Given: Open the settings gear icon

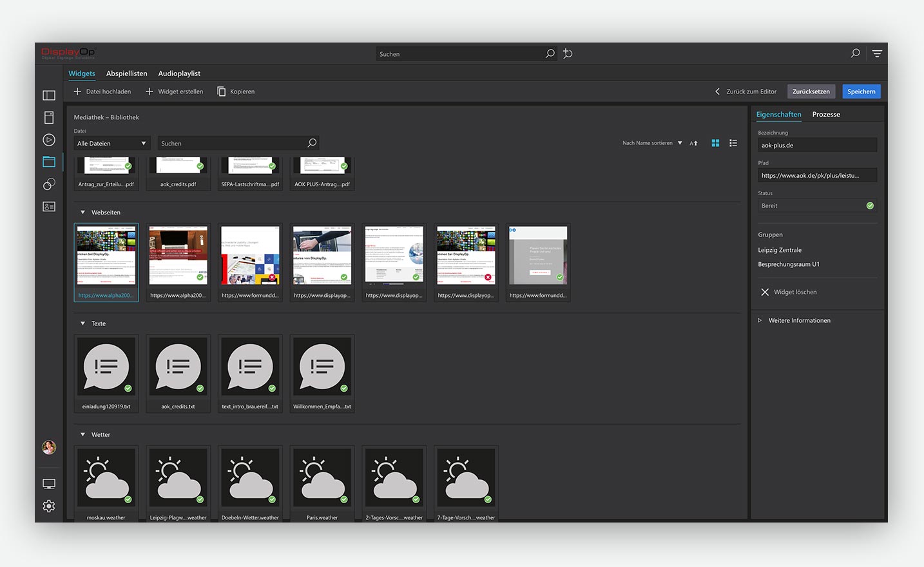Looking at the screenshot, I should [x=49, y=506].
